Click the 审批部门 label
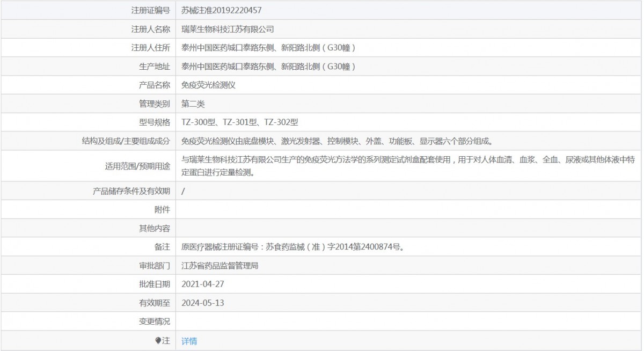The height and width of the screenshot is (351, 644). pyautogui.click(x=155, y=266)
